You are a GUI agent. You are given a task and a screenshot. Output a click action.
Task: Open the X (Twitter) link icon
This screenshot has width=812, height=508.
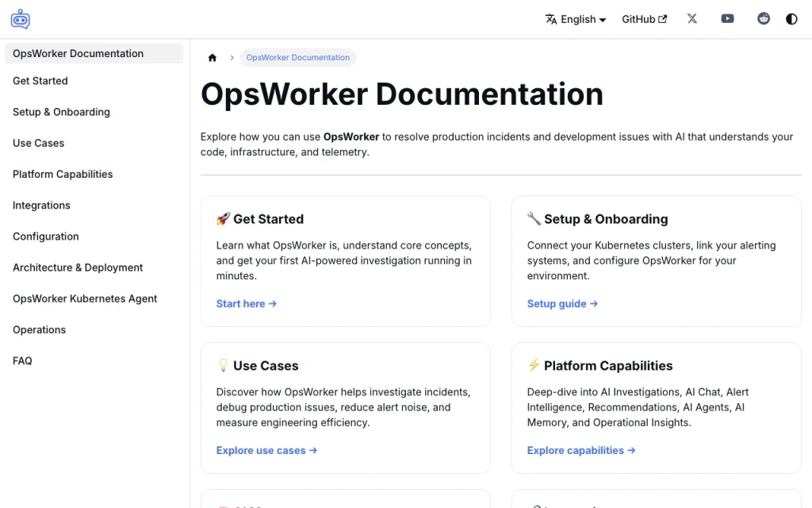pyautogui.click(x=691, y=19)
